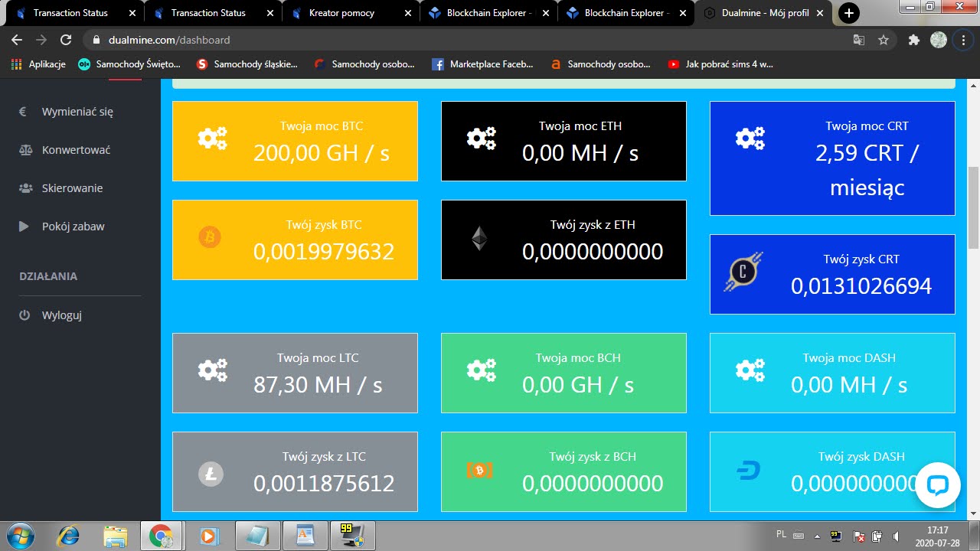The image size is (980, 551).
Task: Click the gears icon in Twoja moc BCH card
Action: click(x=482, y=370)
